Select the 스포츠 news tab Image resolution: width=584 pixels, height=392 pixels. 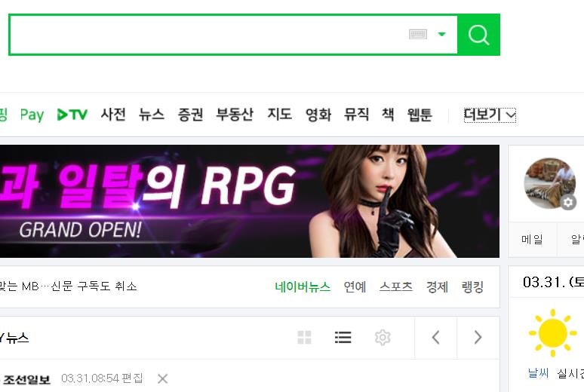coord(396,286)
